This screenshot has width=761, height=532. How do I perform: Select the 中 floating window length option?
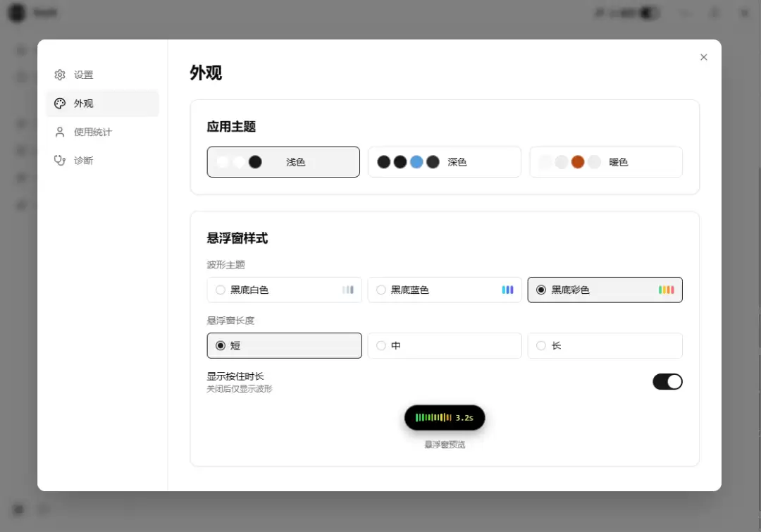445,345
